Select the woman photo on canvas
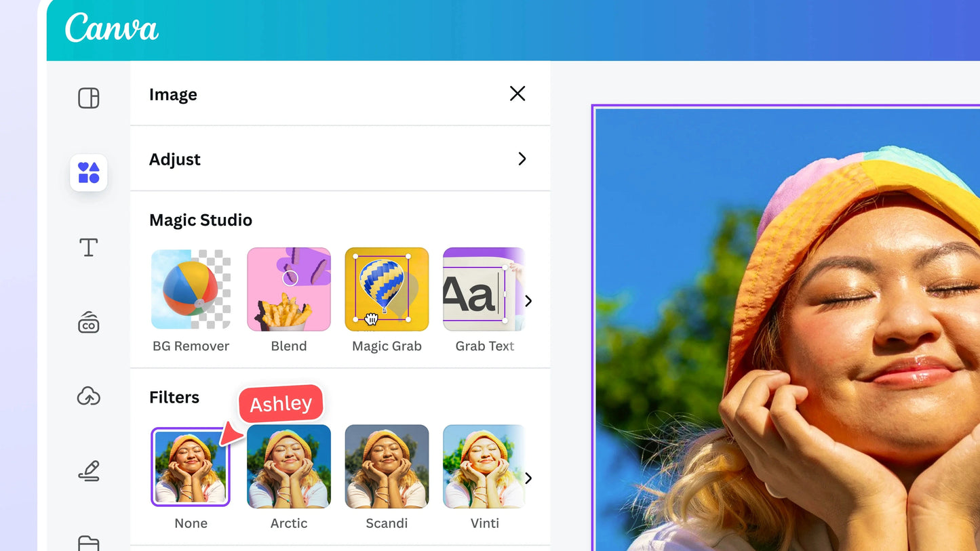 [x=787, y=329]
